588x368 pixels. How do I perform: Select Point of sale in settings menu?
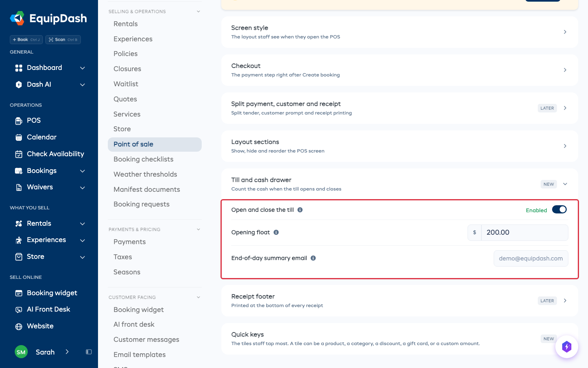[155, 144]
